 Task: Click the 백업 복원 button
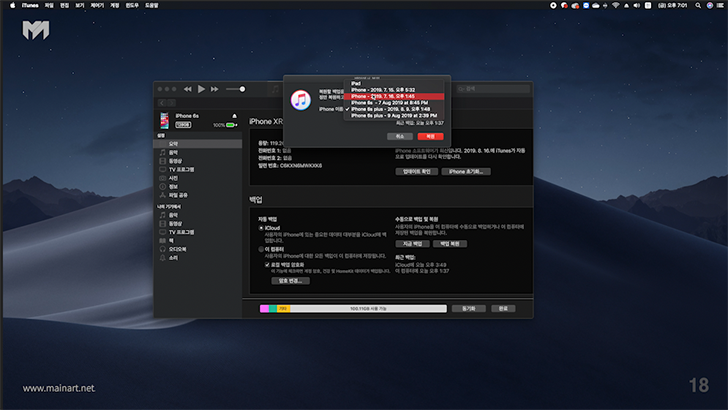coord(449,244)
